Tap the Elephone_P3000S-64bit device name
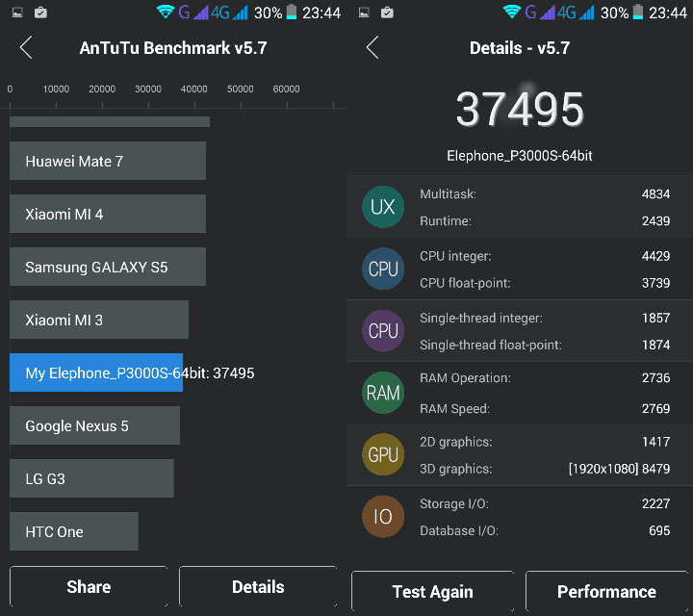This screenshot has height=616, width=693. 520,156
